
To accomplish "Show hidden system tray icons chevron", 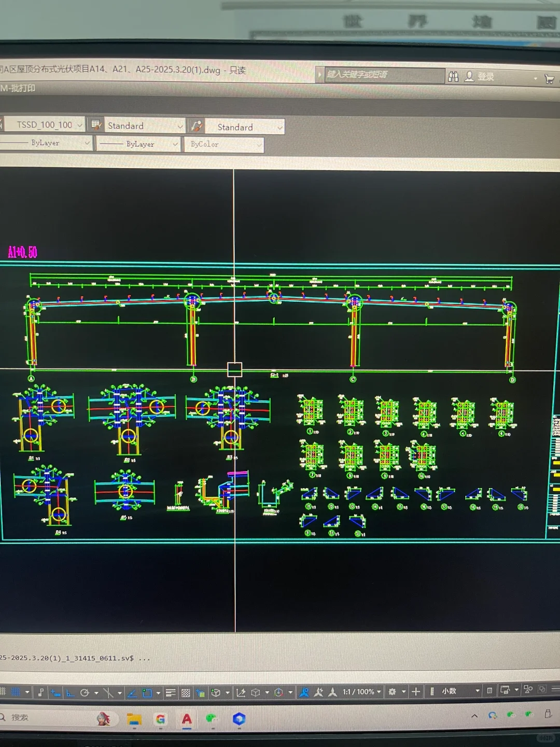I will (x=474, y=716).
